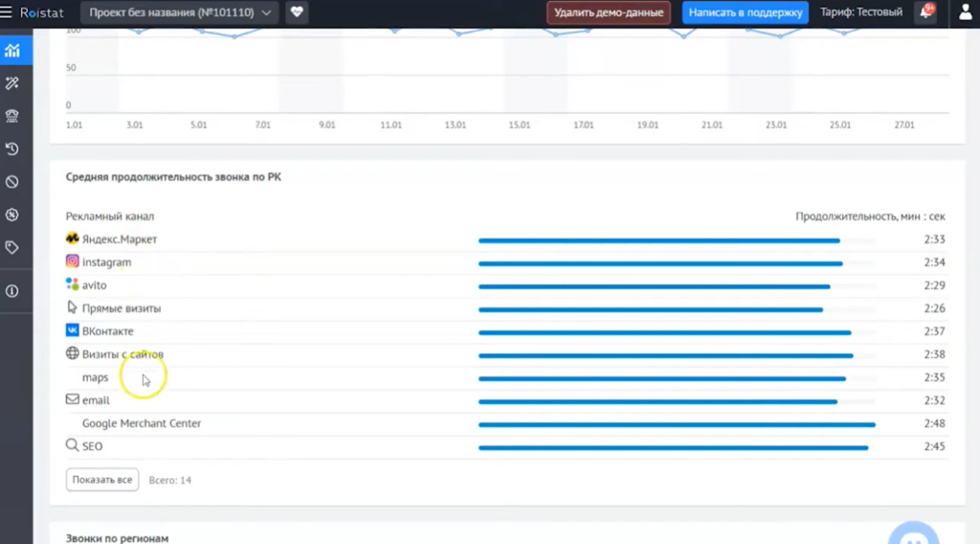Click the 1.01 date on chart axis
The width and height of the screenshot is (980, 544).
(x=74, y=125)
